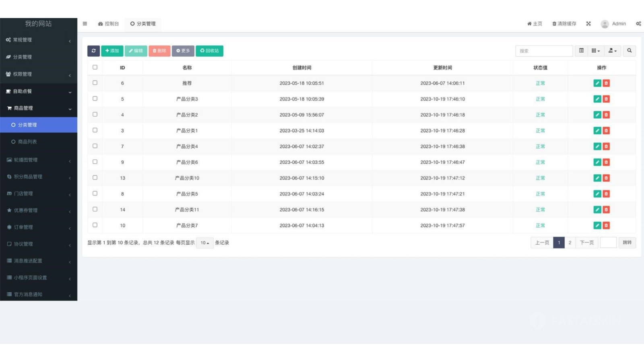Viewport: 644px width, 362px height.
Task: Click the fullscreen icon in top bar
Action: pyautogui.click(x=588, y=24)
